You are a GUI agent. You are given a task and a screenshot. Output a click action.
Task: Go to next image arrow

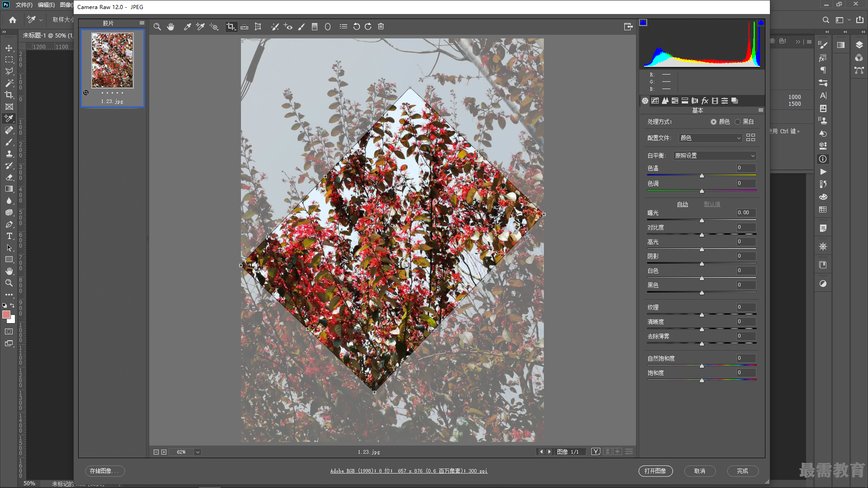549,452
